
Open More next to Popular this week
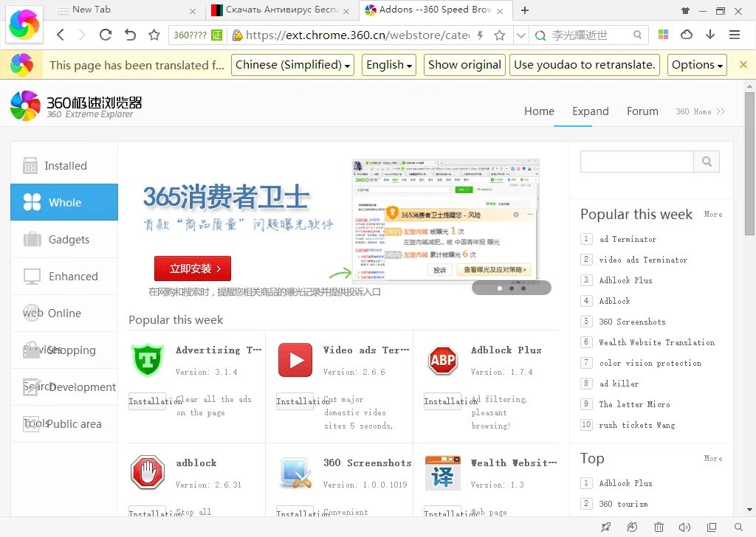pos(712,215)
